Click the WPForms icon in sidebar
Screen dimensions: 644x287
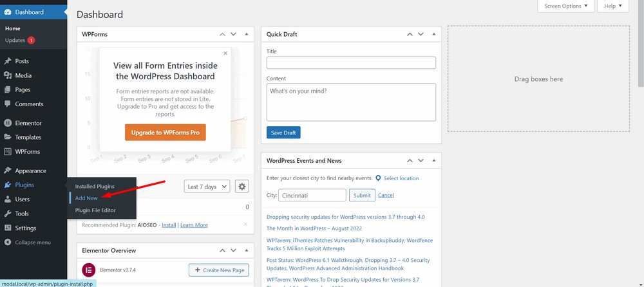click(x=7, y=151)
